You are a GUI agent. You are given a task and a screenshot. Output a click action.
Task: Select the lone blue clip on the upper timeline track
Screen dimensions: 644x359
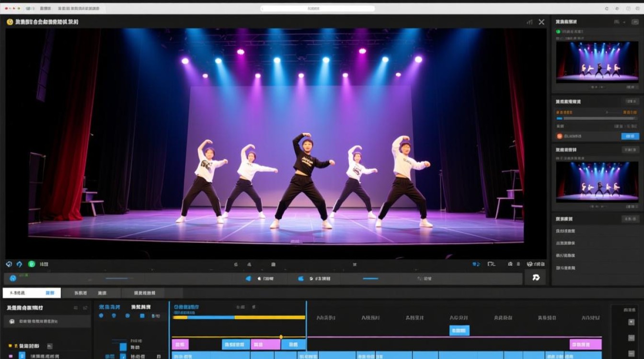(460, 330)
